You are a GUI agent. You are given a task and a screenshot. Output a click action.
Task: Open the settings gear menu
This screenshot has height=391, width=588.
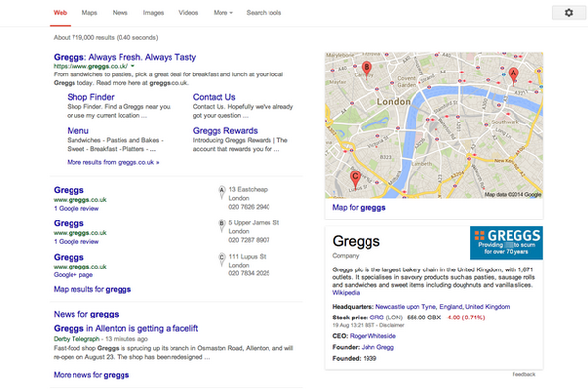568,13
